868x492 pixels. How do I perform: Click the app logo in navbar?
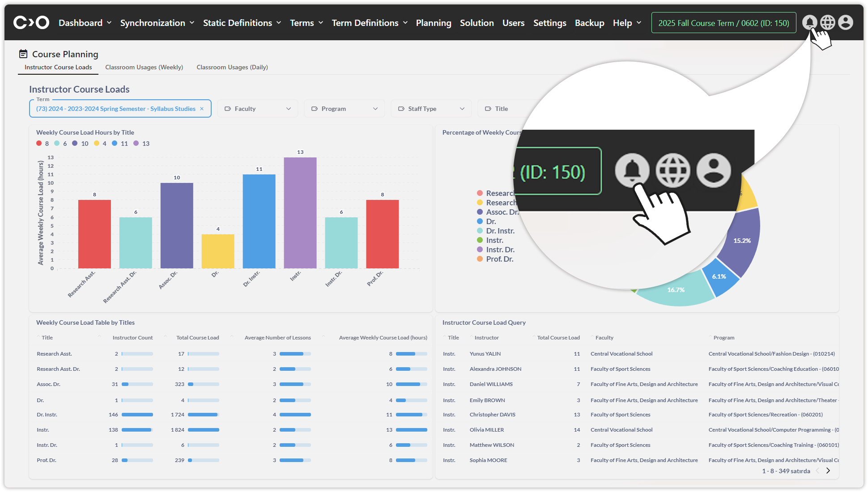(31, 22)
